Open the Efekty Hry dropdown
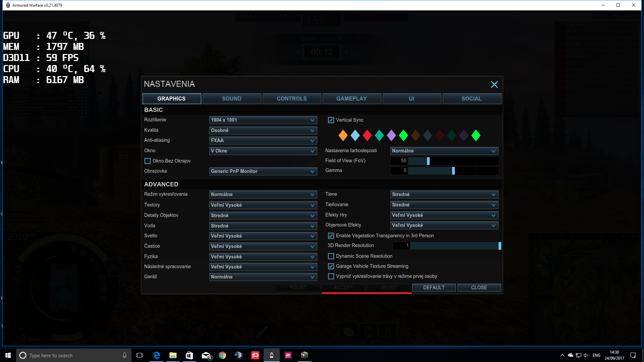644x362 pixels. [x=444, y=215]
